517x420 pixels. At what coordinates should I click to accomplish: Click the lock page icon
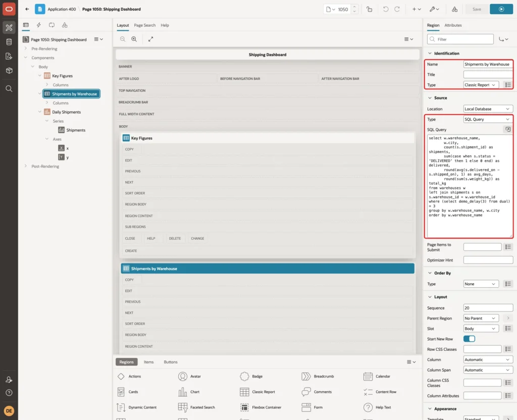pos(369,9)
